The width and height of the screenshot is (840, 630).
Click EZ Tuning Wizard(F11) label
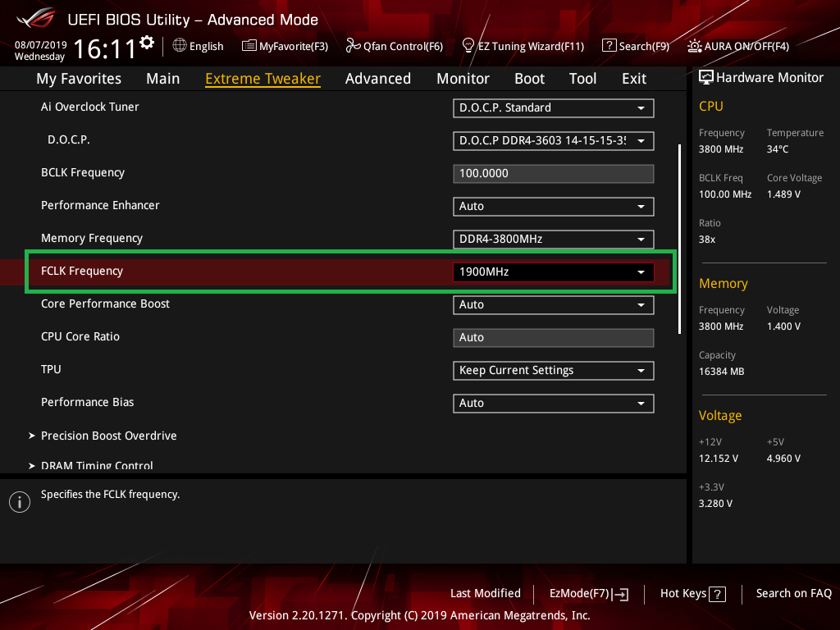[531, 46]
